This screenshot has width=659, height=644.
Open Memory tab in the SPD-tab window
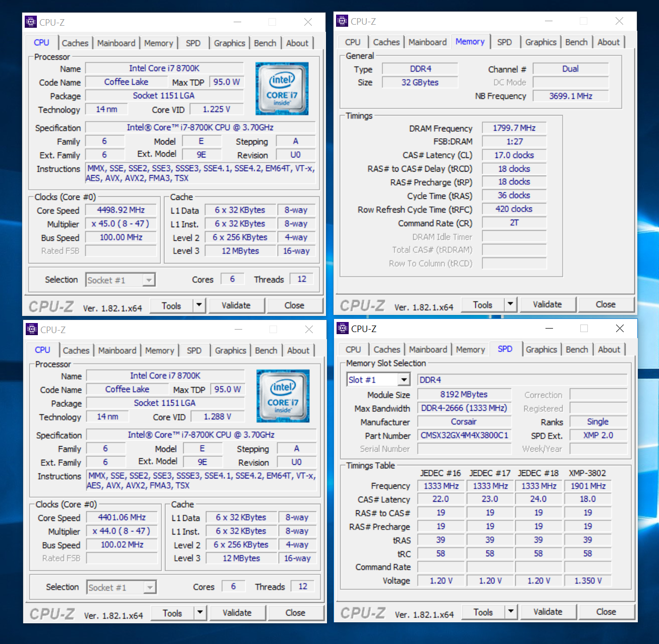(470, 349)
